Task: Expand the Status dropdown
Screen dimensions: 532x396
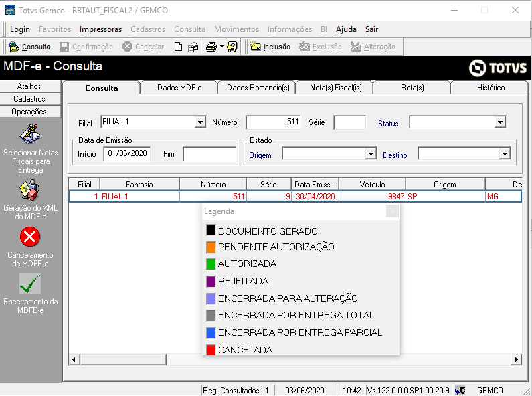Action: tap(500, 122)
